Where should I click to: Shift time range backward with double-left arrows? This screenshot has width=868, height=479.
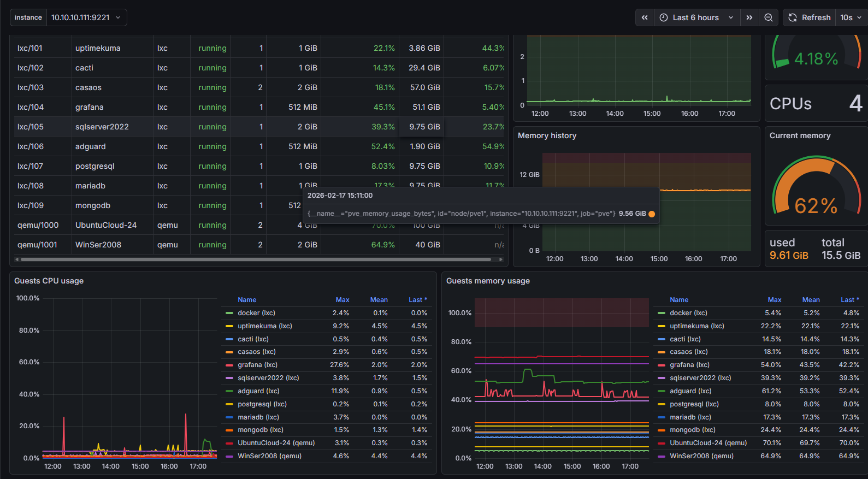point(645,17)
